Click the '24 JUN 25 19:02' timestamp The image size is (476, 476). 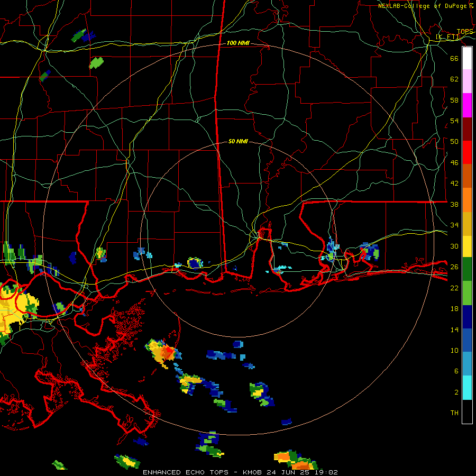click(302, 472)
